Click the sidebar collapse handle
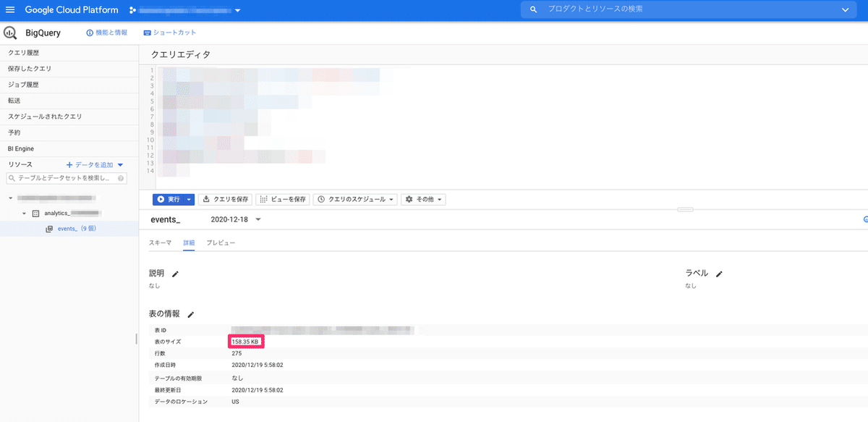The image size is (868, 422). pyautogui.click(x=136, y=339)
